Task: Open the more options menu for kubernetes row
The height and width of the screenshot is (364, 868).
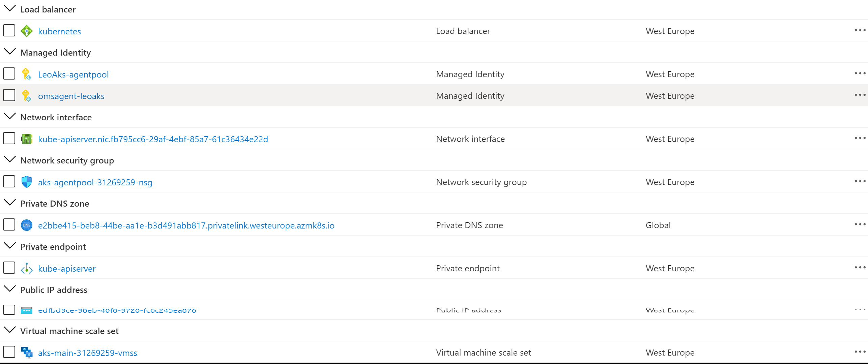Action: [860, 30]
